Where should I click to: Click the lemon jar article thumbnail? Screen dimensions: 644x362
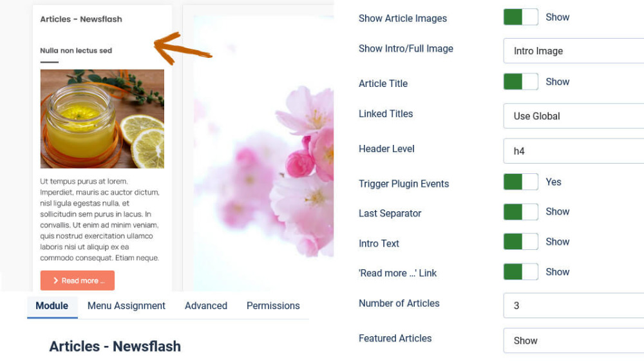102,119
